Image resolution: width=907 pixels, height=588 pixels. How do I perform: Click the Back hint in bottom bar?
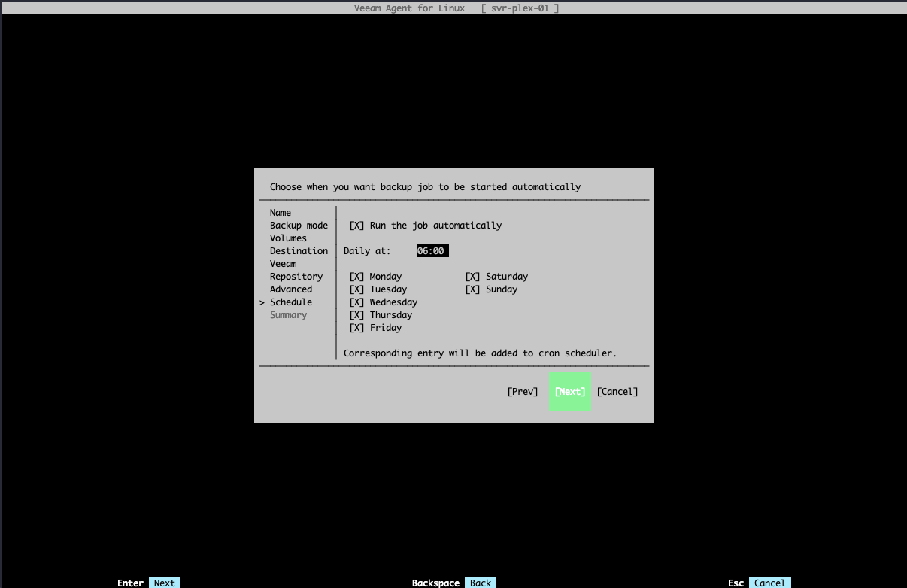click(x=481, y=583)
